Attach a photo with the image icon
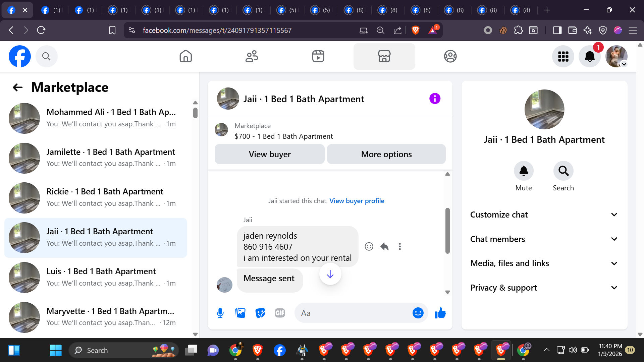Image resolution: width=644 pixels, height=362 pixels. click(x=240, y=313)
